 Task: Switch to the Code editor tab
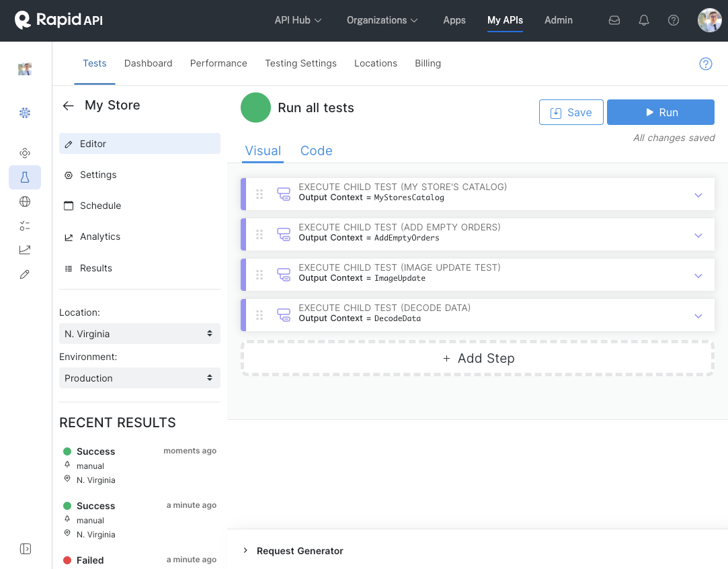click(x=316, y=151)
